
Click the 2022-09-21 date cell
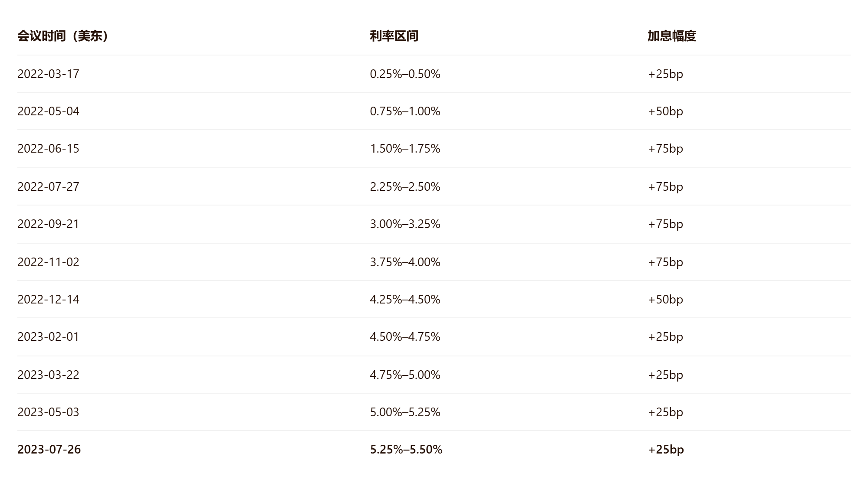coord(49,224)
